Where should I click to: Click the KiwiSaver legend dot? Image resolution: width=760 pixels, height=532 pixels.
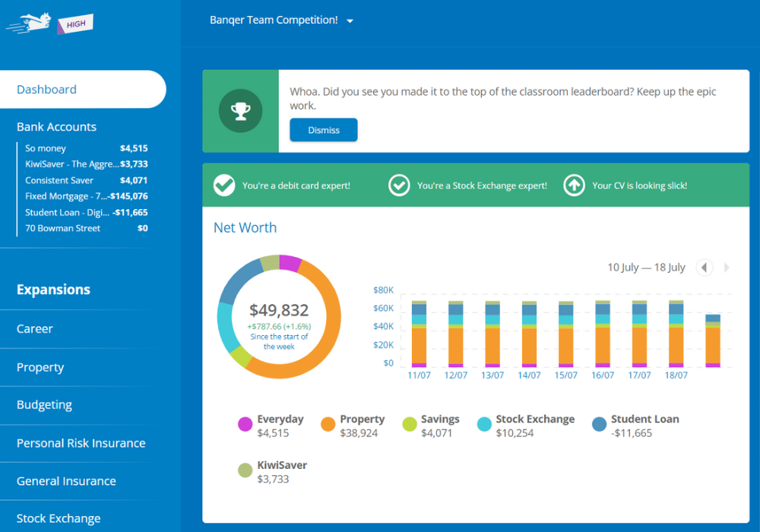(244, 470)
